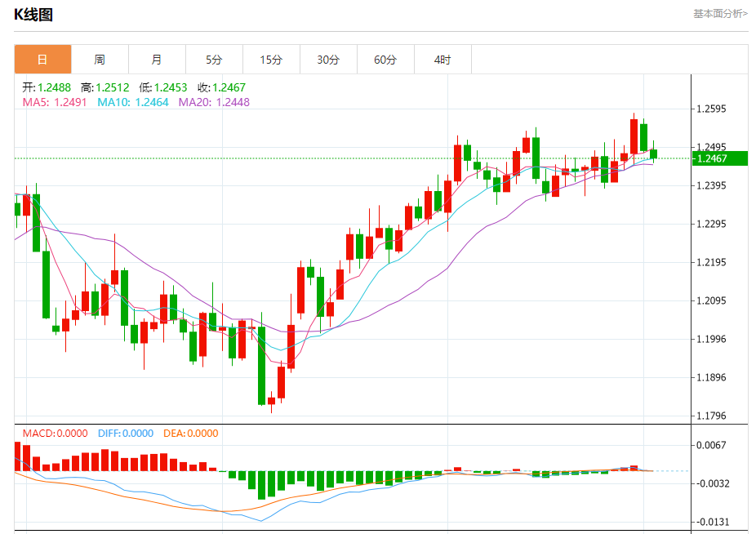Screen dimensions: 756x534
Task: Switch to the 月 monthly tab
Action: [x=157, y=60]
